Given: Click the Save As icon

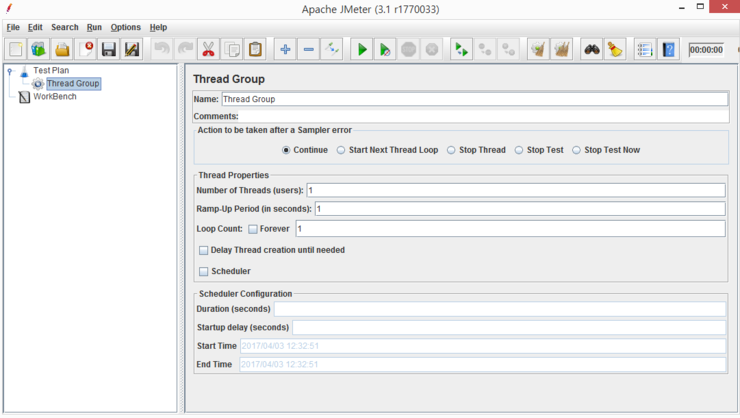Looking at the screenshot, I should [132, 49].
